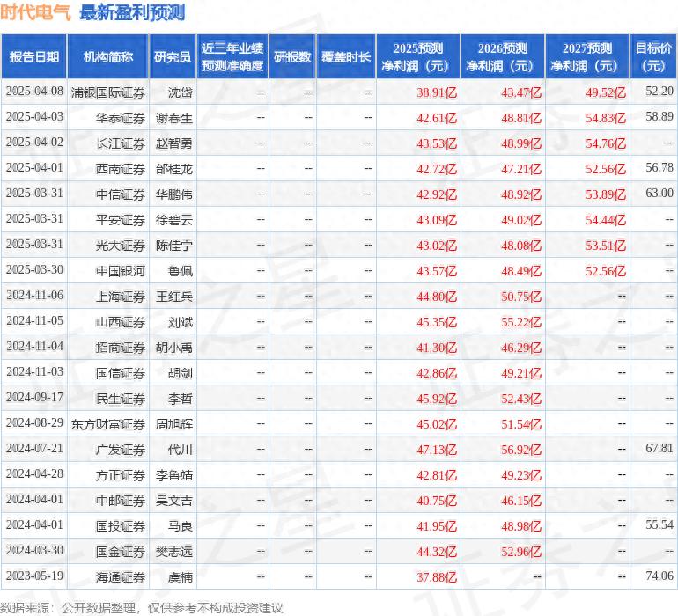Click the 目标价 column header
This screenshot has height=616, width=678.
coord(653,56)
